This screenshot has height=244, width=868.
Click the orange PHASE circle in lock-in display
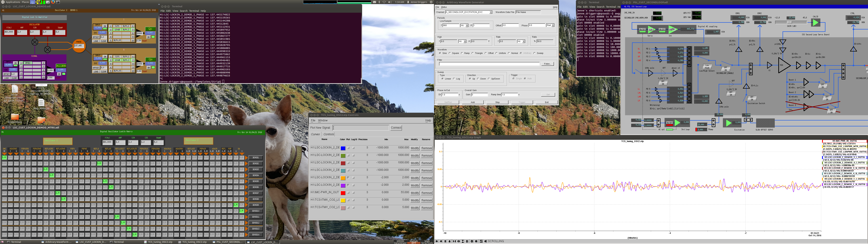pyautogui.click(x=79, y=46)
